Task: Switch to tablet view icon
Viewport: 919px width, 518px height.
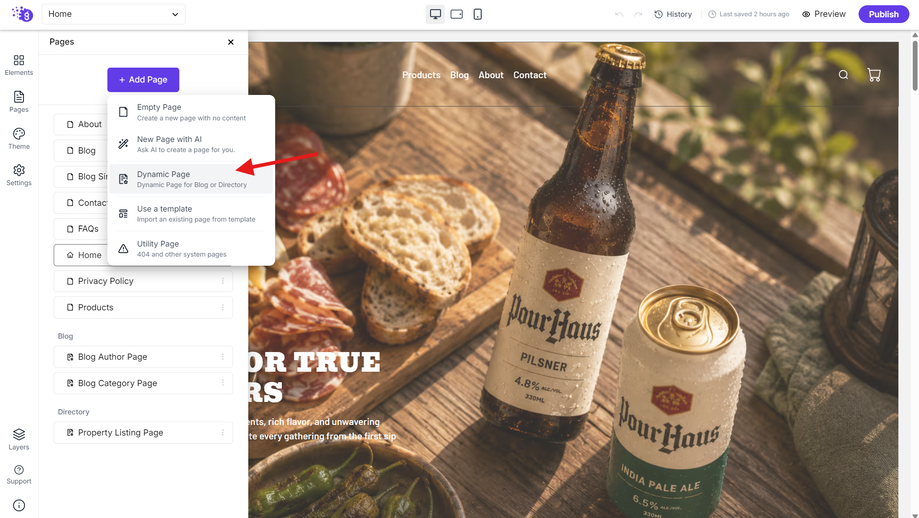Action: tap(457, 14)
